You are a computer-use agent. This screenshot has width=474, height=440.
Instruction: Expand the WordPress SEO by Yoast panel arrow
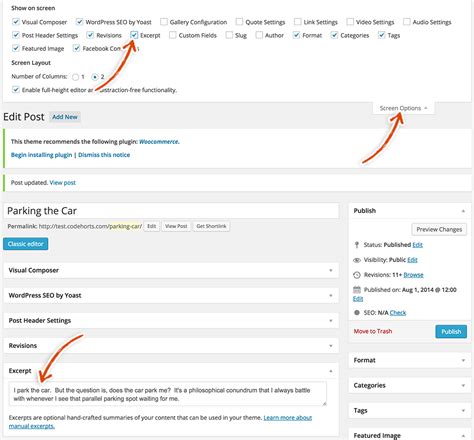click(x=331, y=295)
